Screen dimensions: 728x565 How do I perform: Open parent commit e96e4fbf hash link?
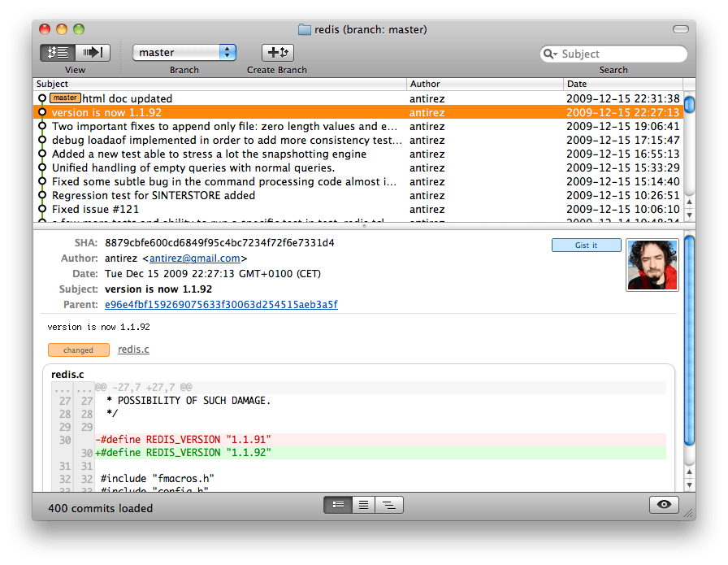pyautogui.click(x=221, y=305)
